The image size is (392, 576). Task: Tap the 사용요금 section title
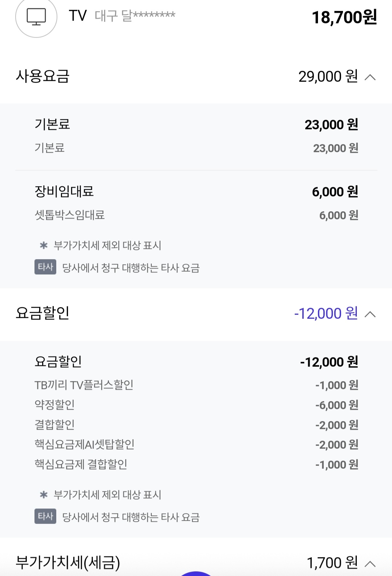42,76
